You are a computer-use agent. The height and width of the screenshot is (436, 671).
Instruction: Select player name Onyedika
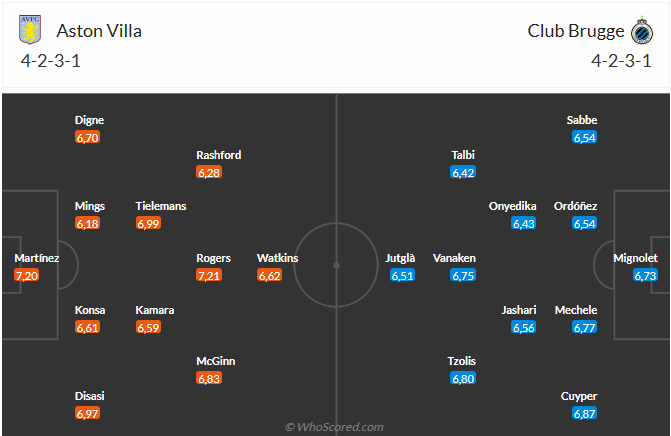click(512, 206)
